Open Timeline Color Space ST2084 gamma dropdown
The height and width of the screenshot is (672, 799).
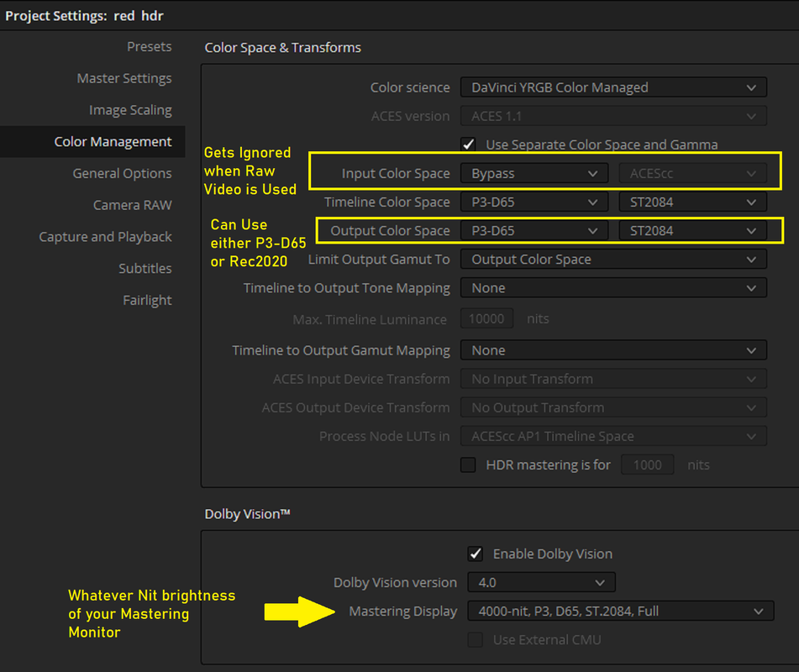[x=693, y=202]
